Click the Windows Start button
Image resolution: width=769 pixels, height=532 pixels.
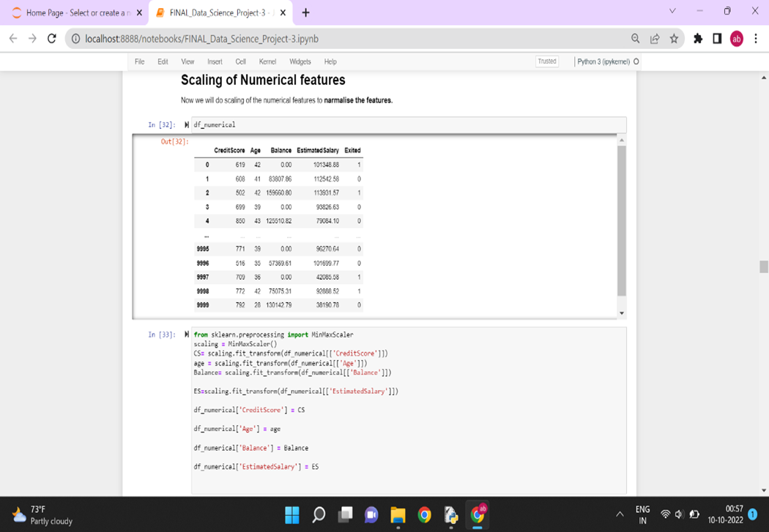pos(291,515)
